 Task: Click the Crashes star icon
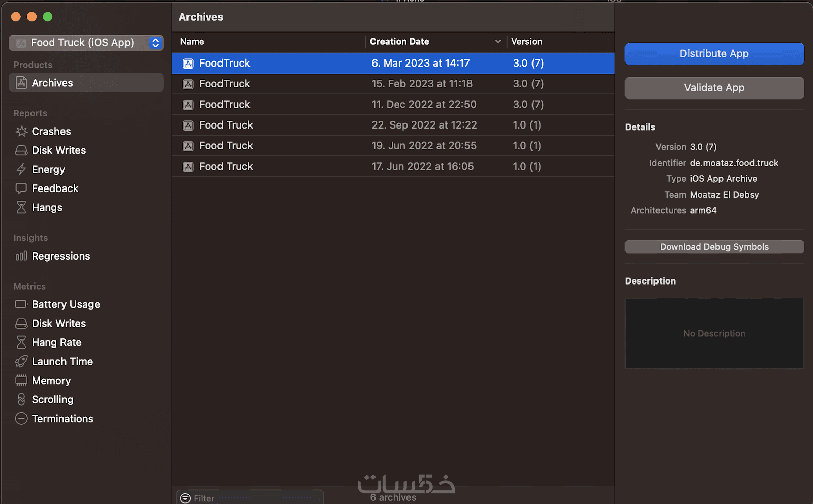(21, 131)
